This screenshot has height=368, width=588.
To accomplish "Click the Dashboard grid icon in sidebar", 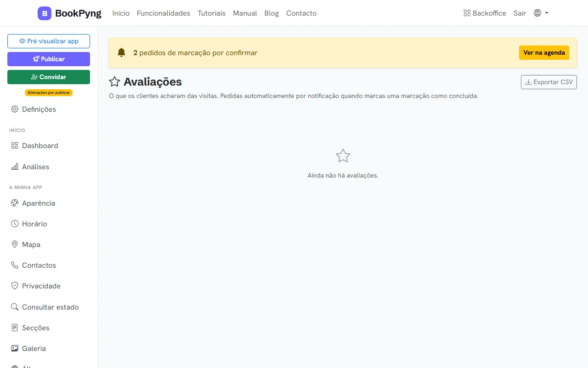I will click(x=15, y=146).
